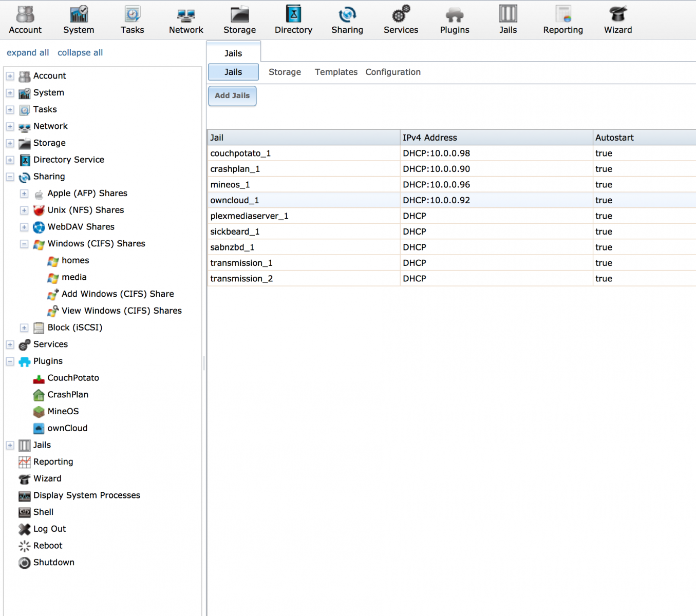Expand the Account tree node
The image size is (696, 616).
point(10,76)
